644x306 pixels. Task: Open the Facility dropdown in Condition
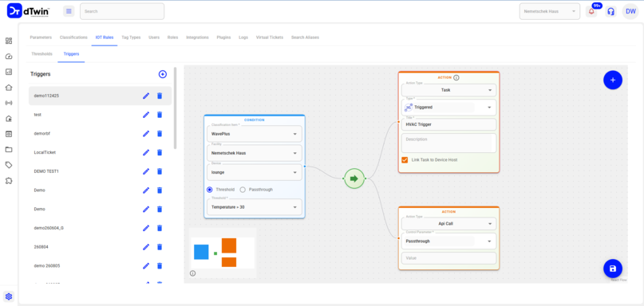point(254,153)
